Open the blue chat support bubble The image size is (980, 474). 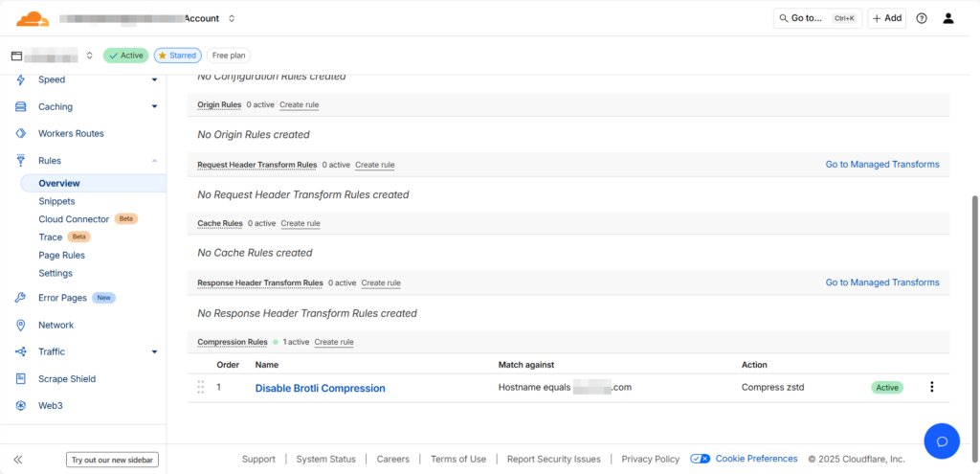click(x=941, y=440)
